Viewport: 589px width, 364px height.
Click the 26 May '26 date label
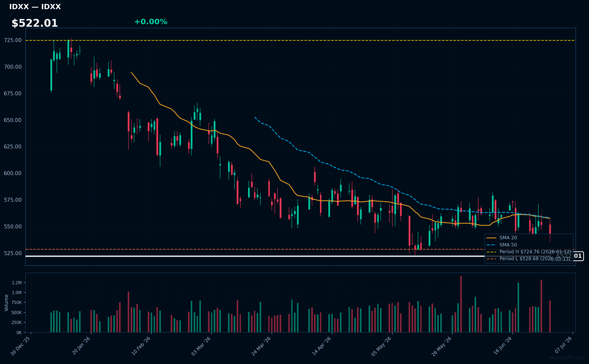coord(442,346)
